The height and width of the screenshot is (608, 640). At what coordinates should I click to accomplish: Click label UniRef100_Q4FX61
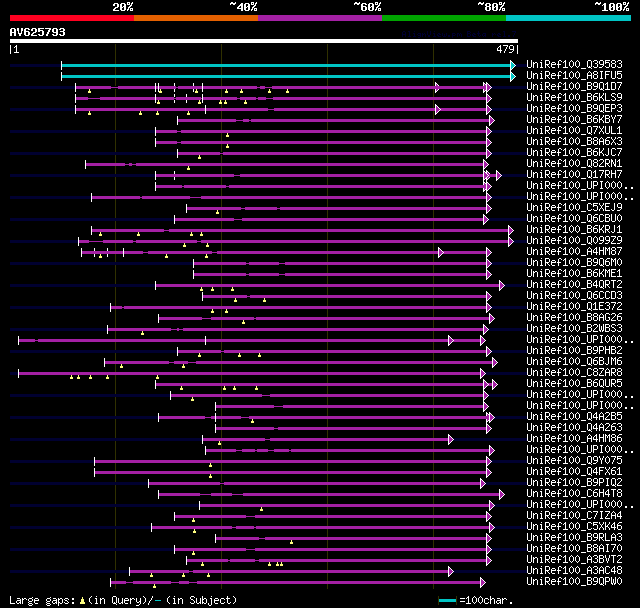pos(574,472)
